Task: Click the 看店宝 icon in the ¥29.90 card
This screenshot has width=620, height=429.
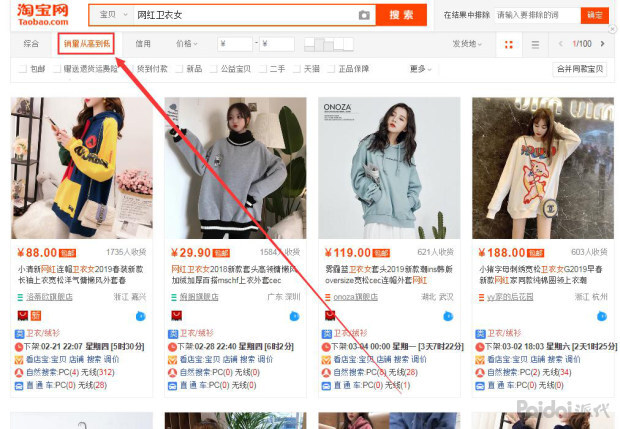Action: coord(172,360)
